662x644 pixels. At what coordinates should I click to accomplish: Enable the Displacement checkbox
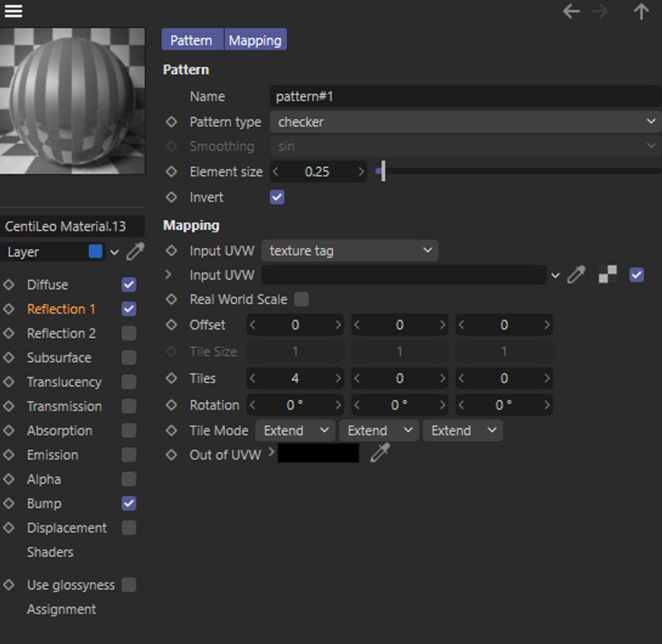(x=129, y=528)
